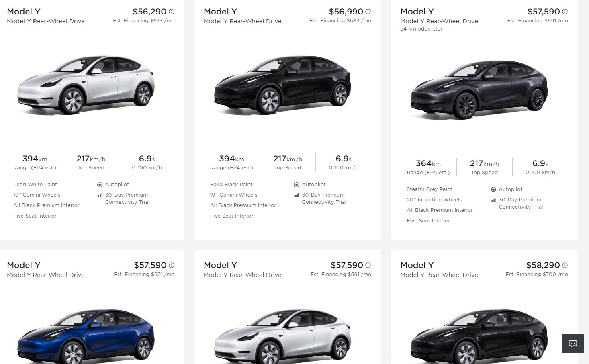Click the 54 km odometer label
This screenshot has height=364, width=589.
pos(421,29)
